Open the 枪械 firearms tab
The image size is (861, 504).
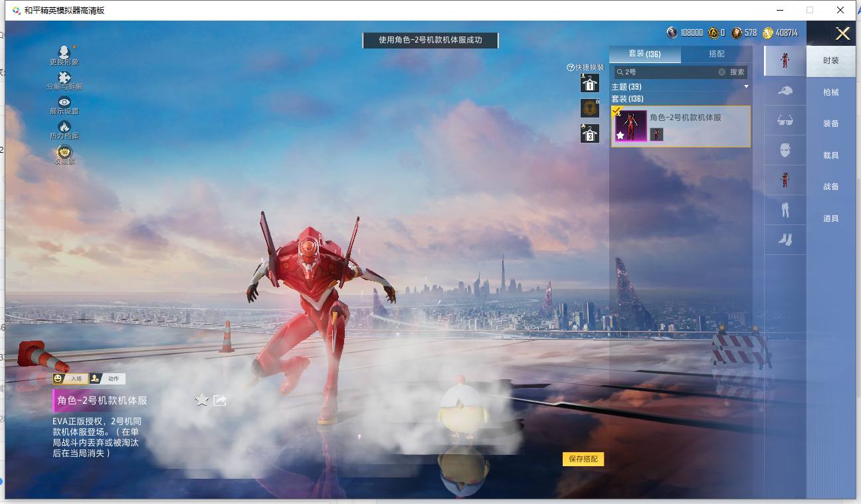pyautogui.click(x=831, y=92)
